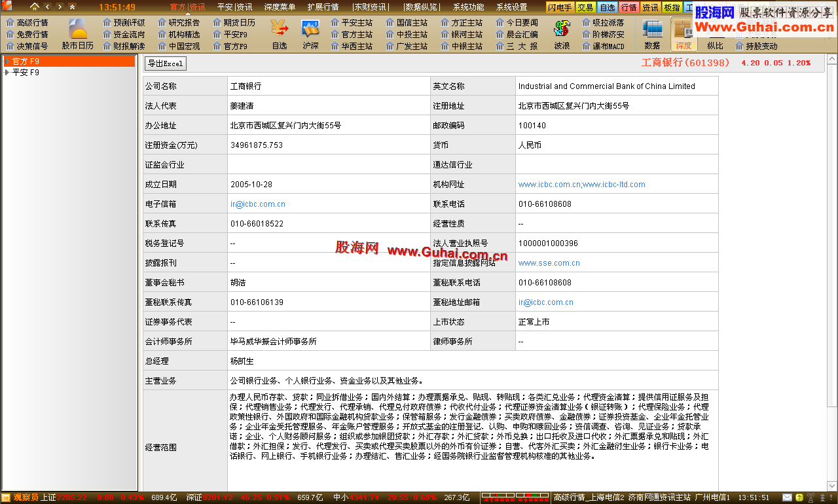This screenshot has height=504, width=838.
Task: Open 吸拉派落 indicator
Action: 603,22
